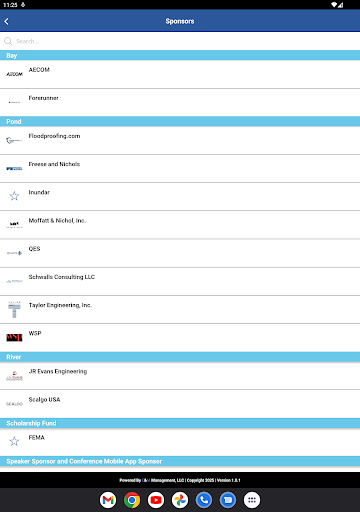
Task: Select the Freese and Nichols name
Action: [54, 164]
